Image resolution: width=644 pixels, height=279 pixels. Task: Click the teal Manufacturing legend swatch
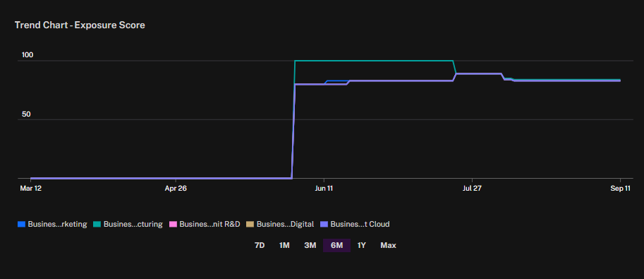click(97, 225)
